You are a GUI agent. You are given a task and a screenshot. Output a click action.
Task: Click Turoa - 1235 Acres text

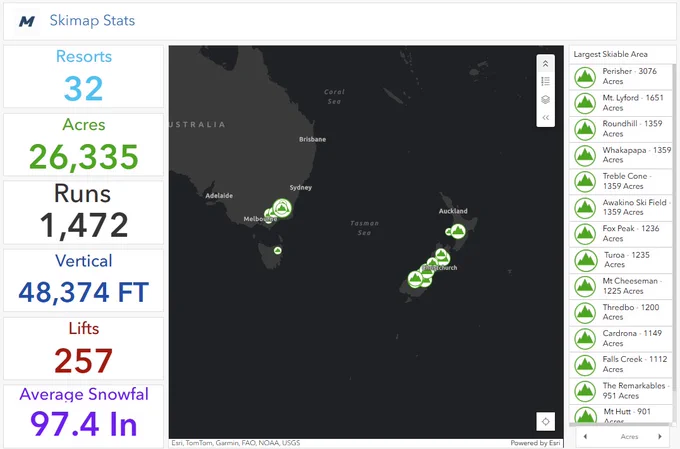coord(627,260)
